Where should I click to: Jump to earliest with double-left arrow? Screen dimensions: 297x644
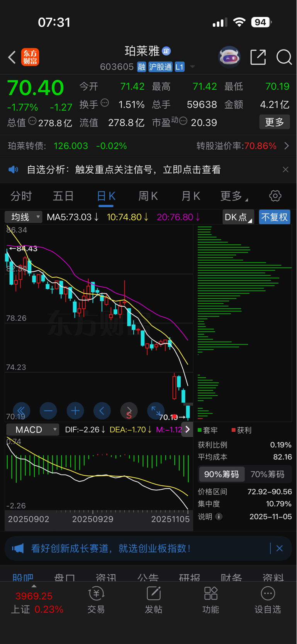(21, 411)
